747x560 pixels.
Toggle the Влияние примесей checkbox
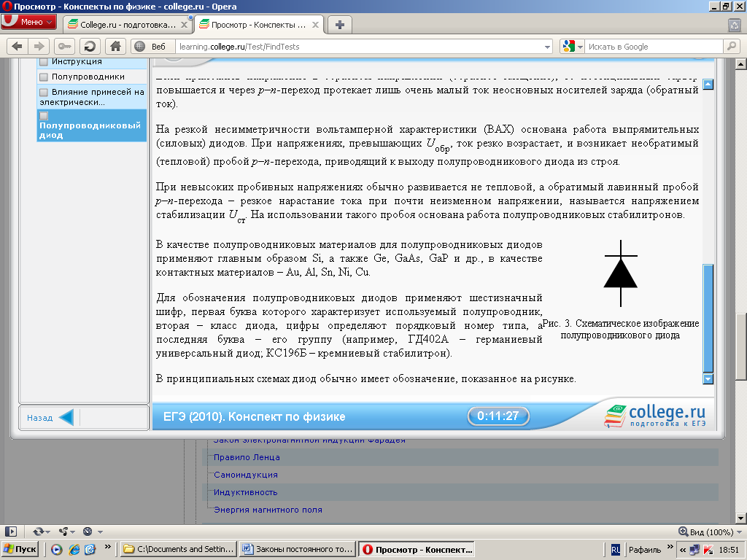coord(44,92)
